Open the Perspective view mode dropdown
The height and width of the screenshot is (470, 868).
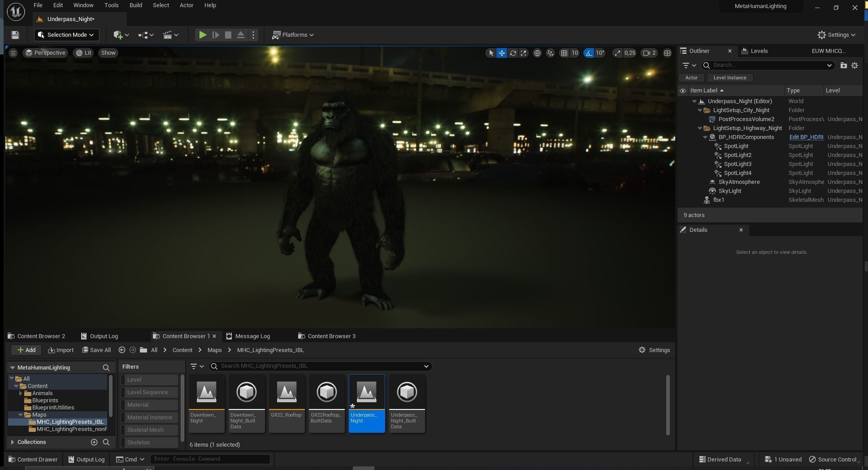(x=45, y=53)
